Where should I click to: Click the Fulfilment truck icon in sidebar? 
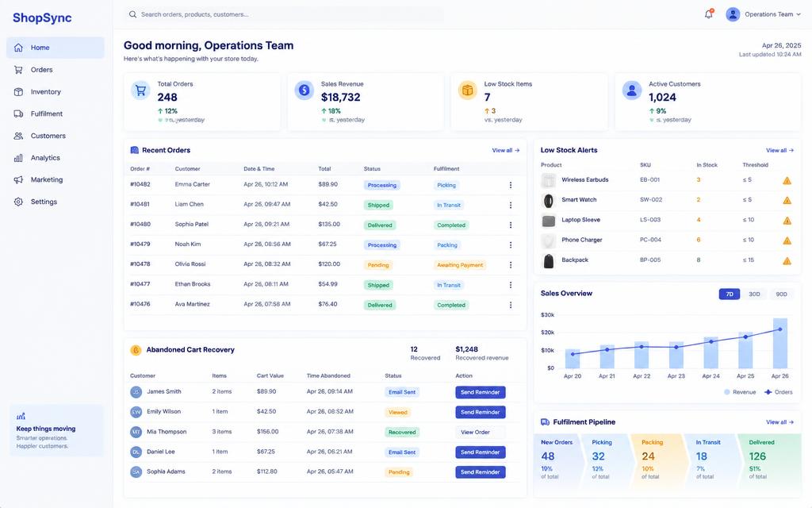(x=19, y=114)
